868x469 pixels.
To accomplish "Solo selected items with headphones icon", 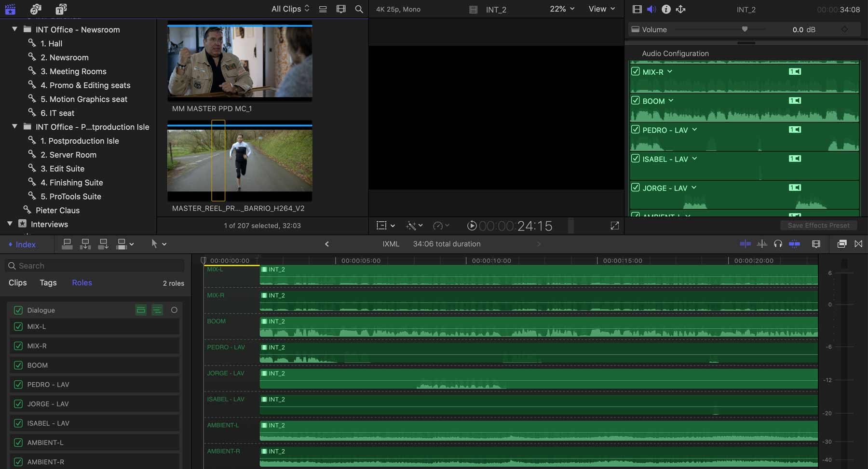I will 778,244.
